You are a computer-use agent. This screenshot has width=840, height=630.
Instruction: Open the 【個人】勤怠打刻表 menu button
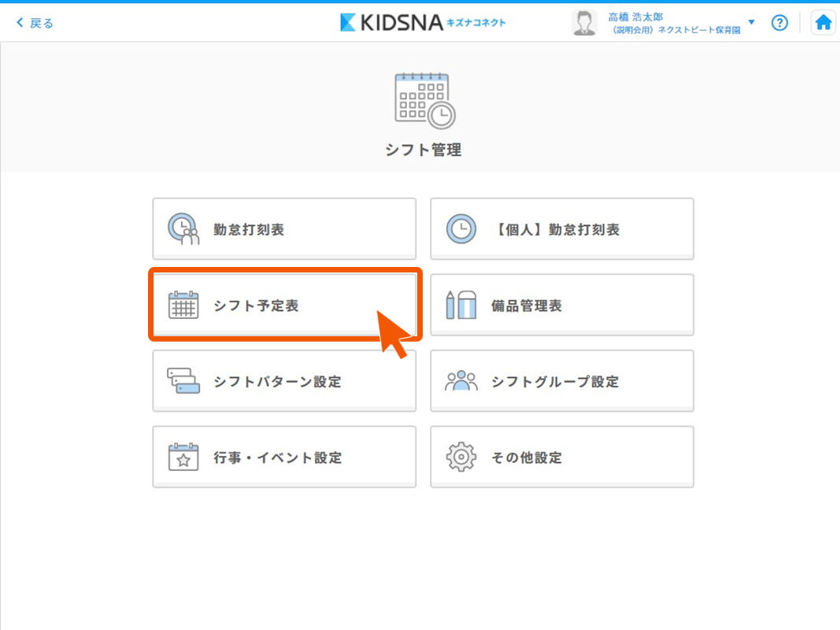coord(561,229)
